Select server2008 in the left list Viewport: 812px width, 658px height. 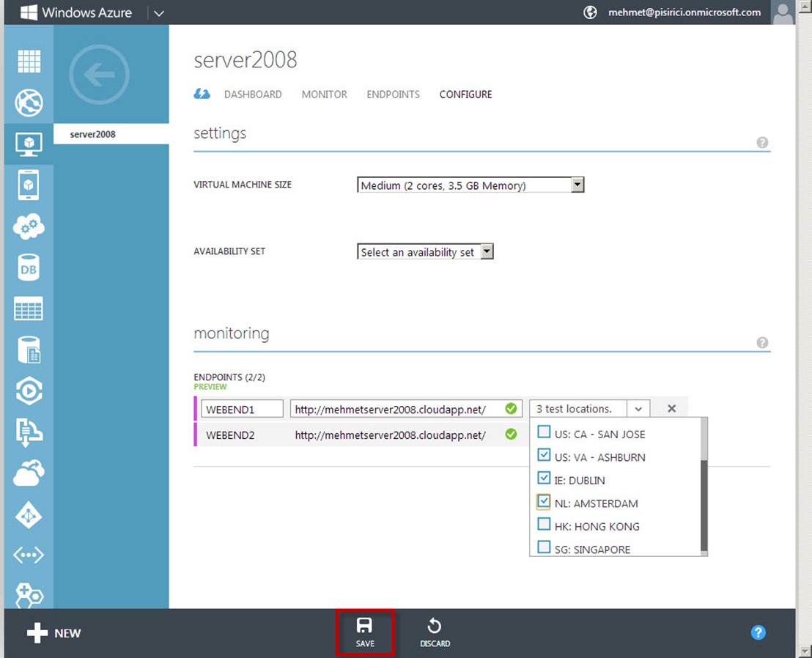pos(111,134)
